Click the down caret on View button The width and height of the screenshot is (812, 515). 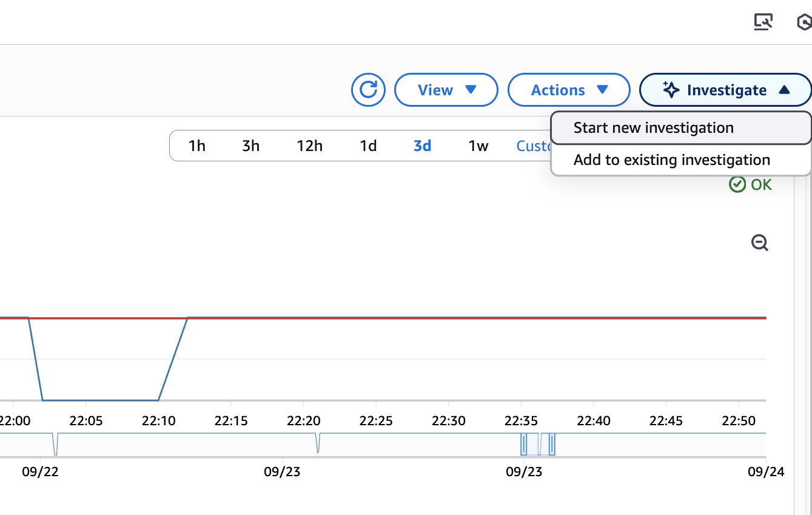pos(471,90)
